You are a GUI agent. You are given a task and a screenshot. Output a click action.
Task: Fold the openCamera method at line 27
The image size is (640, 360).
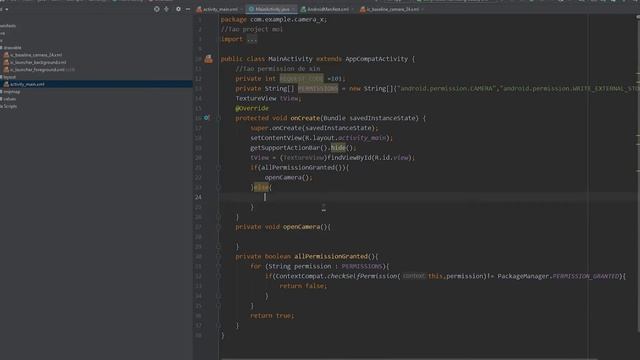tap(218, 227)
